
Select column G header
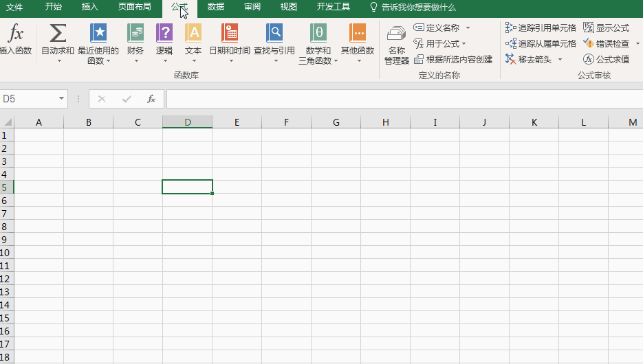(336, 122)
